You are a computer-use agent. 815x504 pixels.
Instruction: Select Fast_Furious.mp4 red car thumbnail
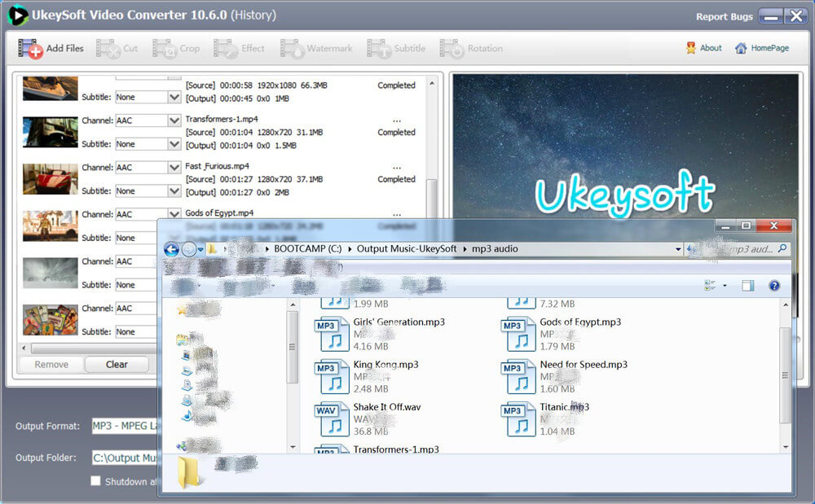click(x=51, y=179)
